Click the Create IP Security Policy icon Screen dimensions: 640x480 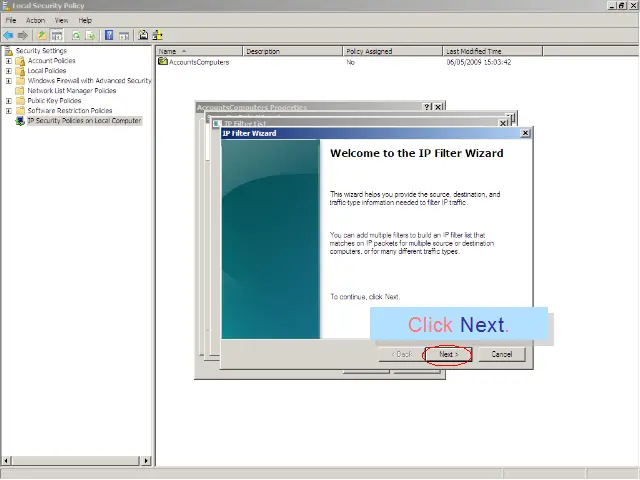click(144, 35)
